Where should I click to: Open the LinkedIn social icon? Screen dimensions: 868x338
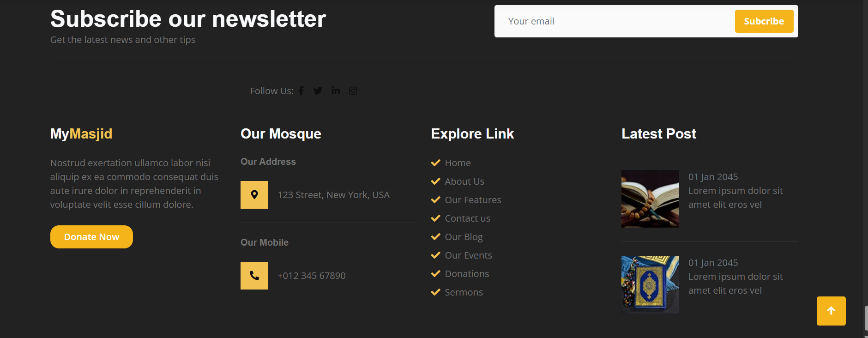click(336, 91)
